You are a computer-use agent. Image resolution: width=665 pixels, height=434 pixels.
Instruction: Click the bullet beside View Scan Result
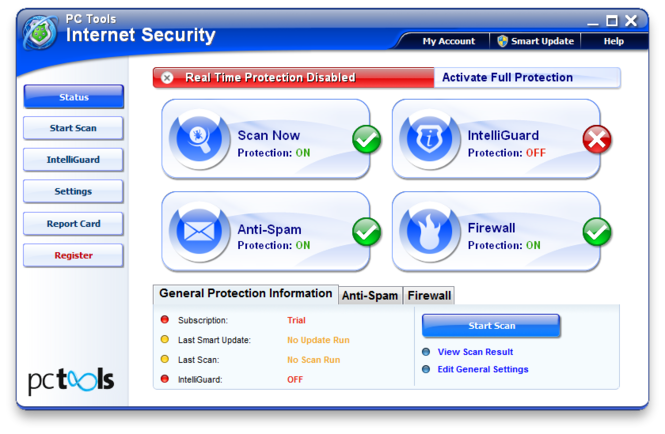coord(426,352)
